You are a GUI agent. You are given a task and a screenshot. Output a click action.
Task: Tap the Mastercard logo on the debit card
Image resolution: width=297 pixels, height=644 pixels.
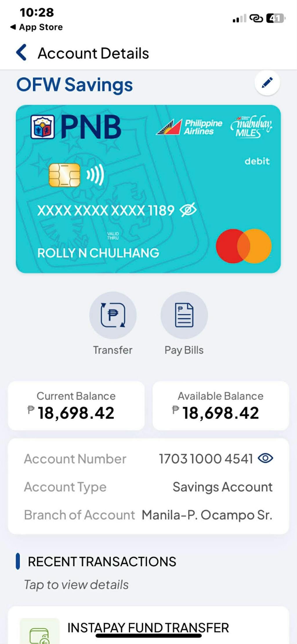click(x=244, y=246)
